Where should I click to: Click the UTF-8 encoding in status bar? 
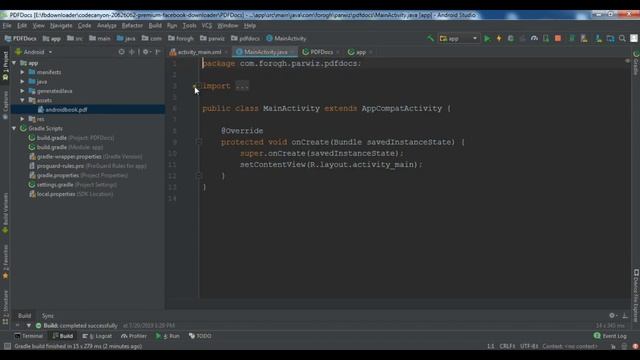(529, 346)
